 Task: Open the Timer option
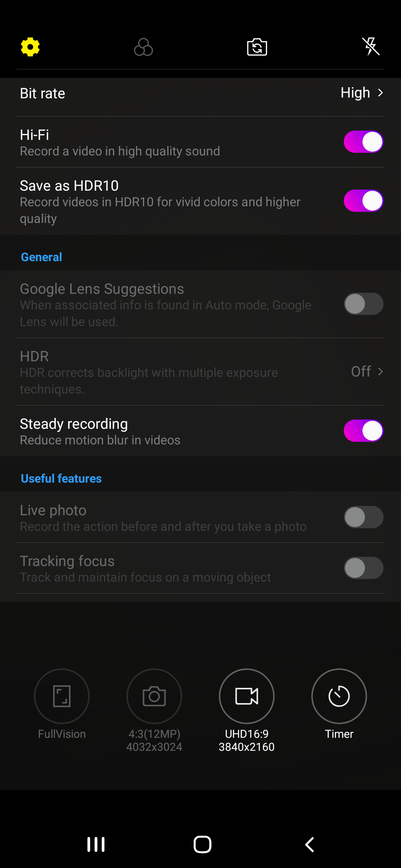point(339,696)
